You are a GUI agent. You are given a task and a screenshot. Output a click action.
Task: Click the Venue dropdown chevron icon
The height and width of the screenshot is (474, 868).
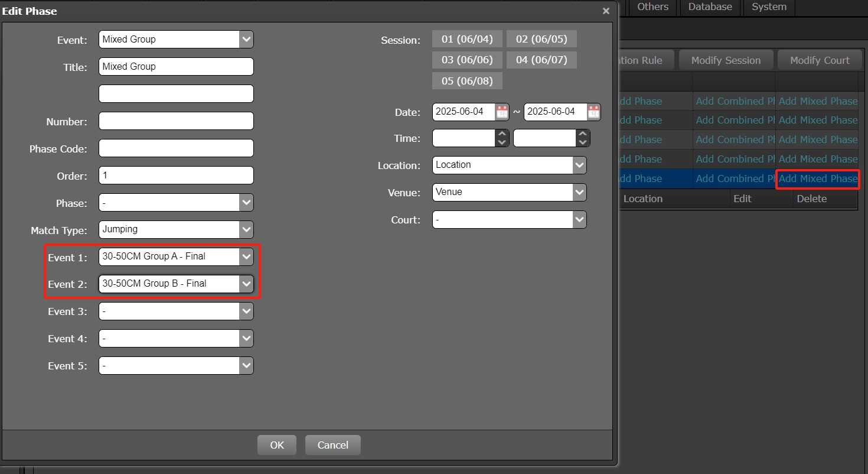pyautogui.click(x=580, y=192)
